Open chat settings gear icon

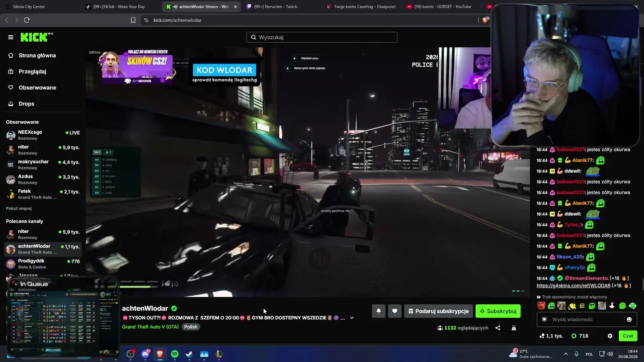pyautogui.click(x=610, y=336)
